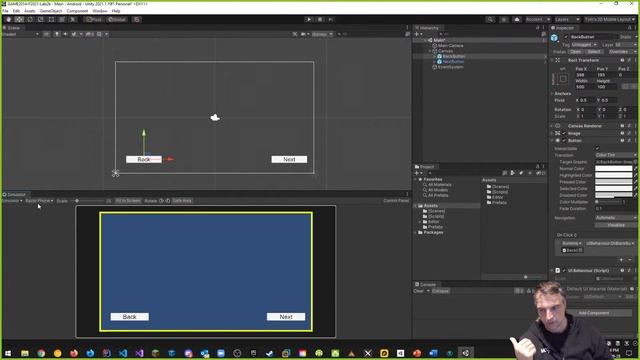This screenshot has width=640, height=360.
Task: Click the Visualize navigation button
Action: [x=616, y=225]
